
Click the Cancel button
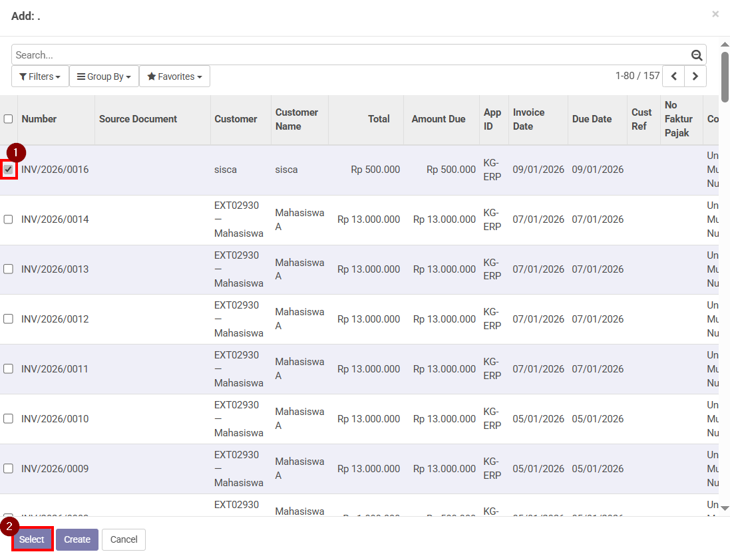coord(124,539)
